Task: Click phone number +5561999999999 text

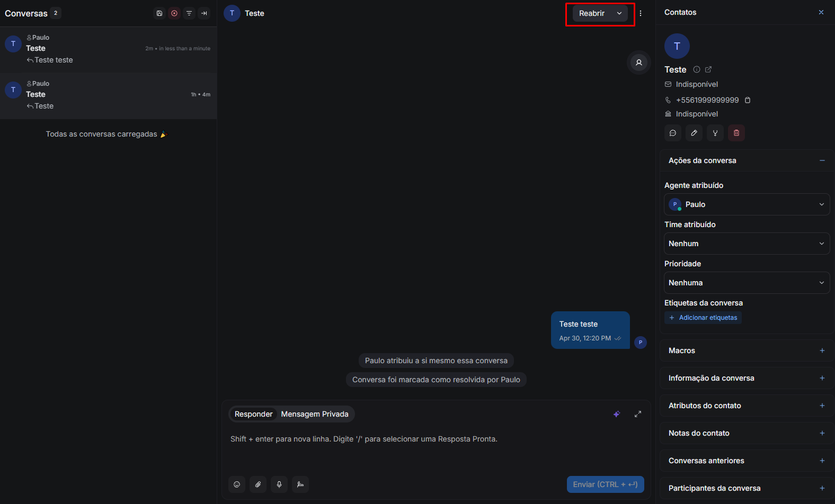Action: (x=707, y=100)
